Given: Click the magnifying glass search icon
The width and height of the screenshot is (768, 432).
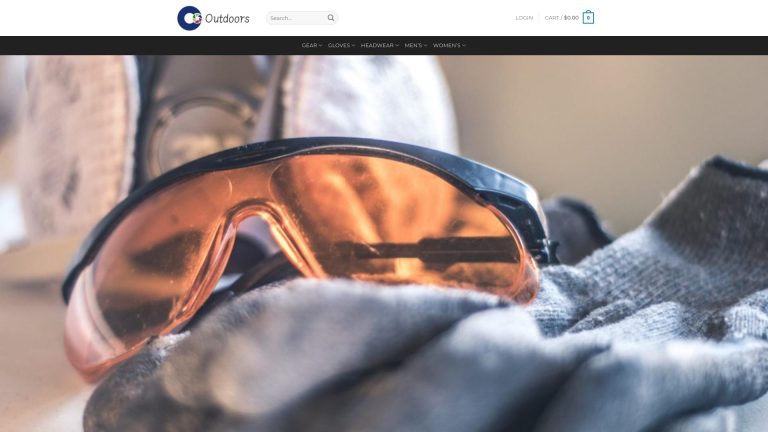Looking at the screenshot, I should [x=331, y=18].
